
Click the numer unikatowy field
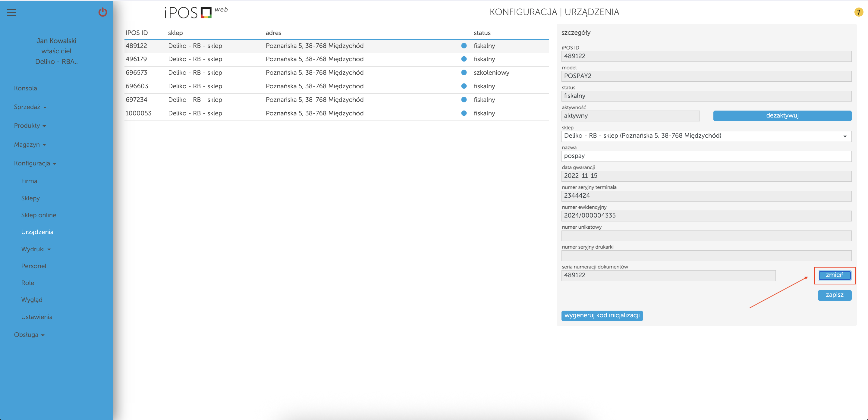click(x=706, y=235)
